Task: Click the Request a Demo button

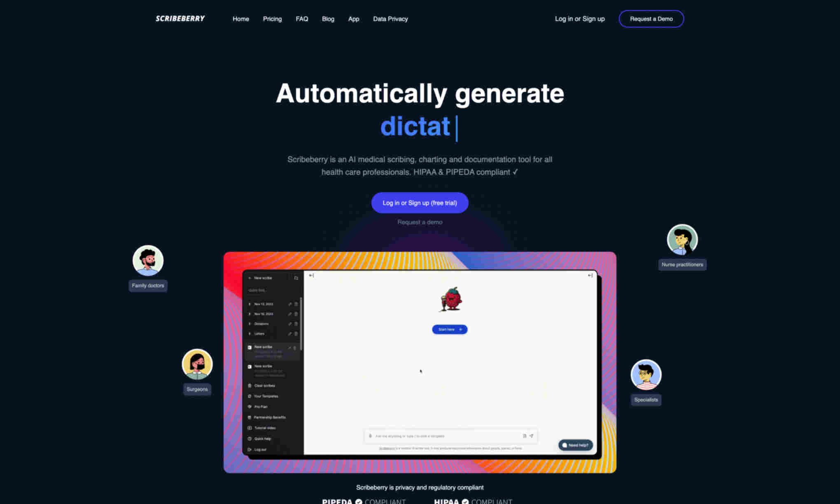Action: point(651,19)
